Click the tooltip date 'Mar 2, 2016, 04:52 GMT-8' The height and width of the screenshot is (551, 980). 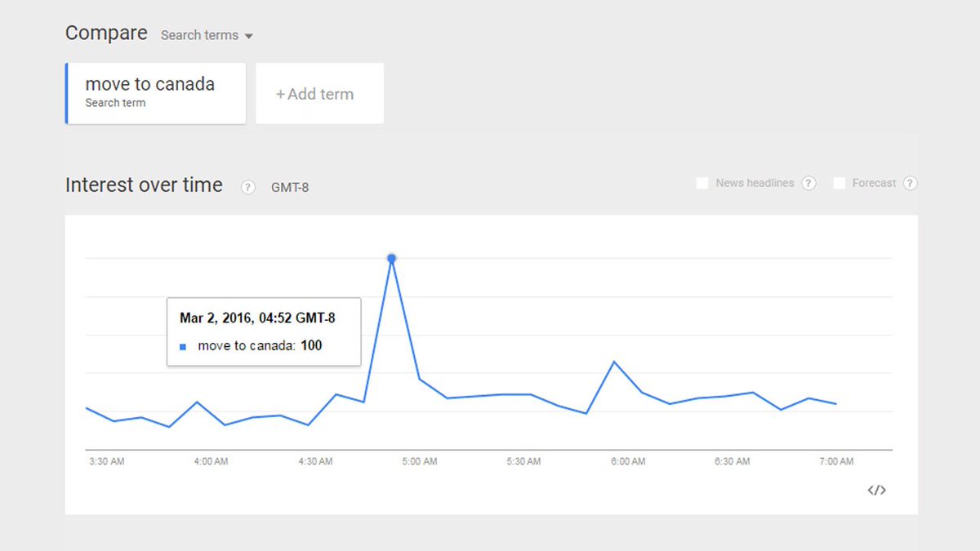[257, 318]
